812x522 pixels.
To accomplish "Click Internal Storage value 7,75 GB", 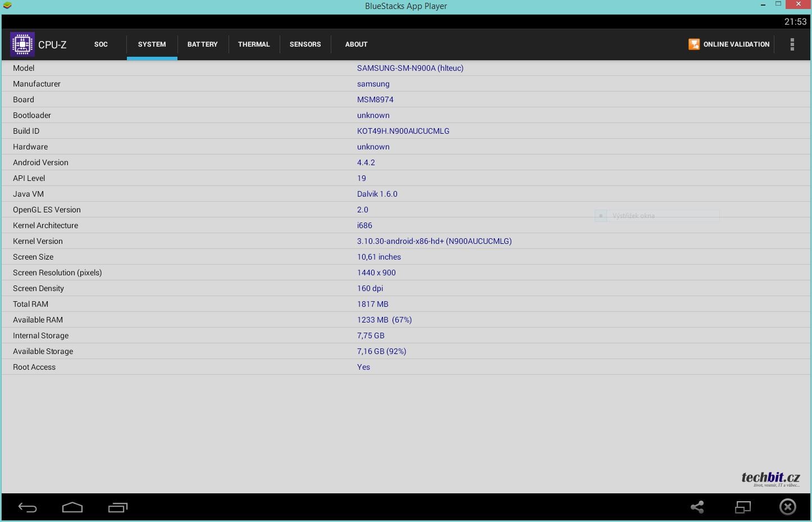I will coord(371,335).
